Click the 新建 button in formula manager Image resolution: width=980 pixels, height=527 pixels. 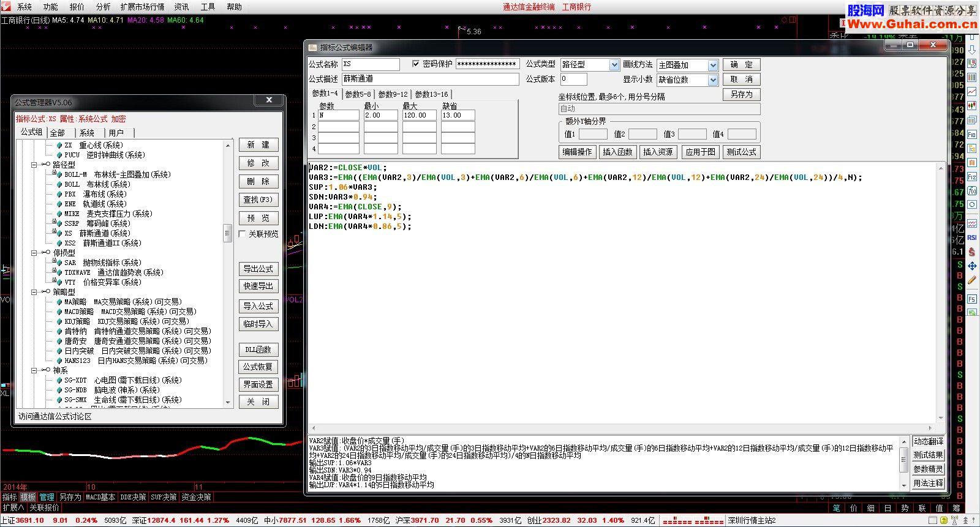(258, 145)
